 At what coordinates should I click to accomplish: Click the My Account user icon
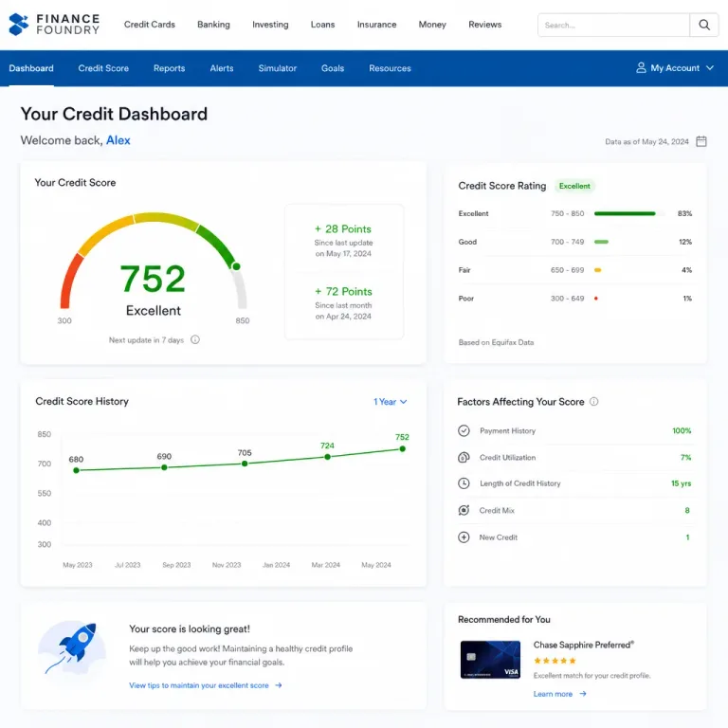tap(641, 68)
